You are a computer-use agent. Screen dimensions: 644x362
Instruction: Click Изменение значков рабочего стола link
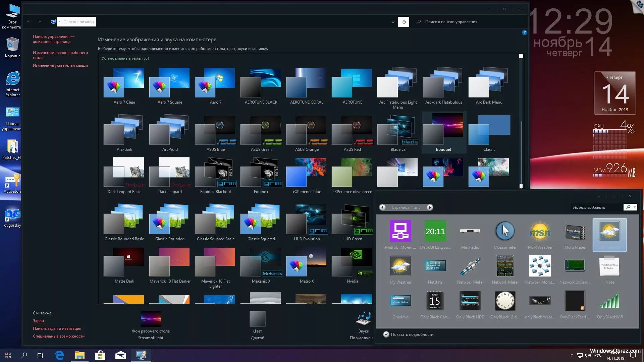coord(60,54)
